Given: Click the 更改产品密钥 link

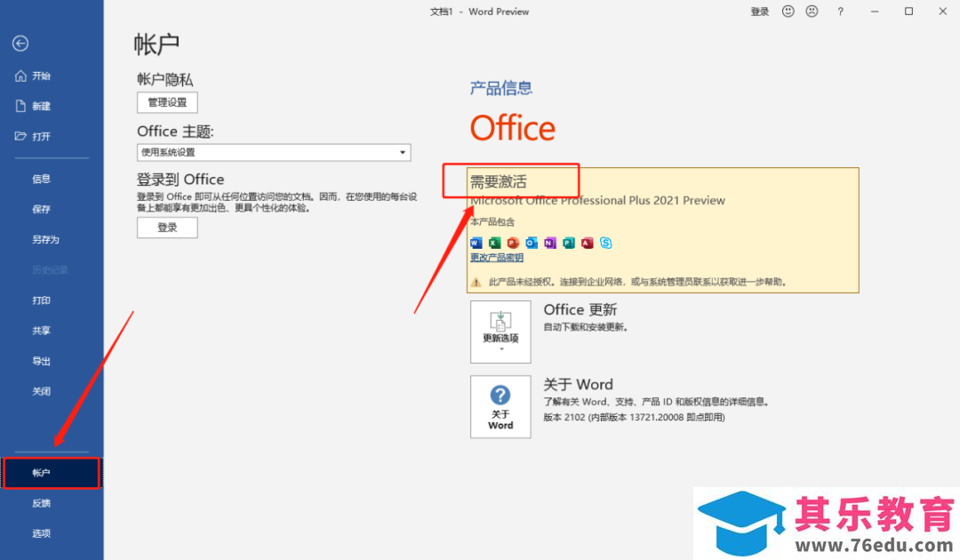Looking at the screenshot, I should 497,258.
